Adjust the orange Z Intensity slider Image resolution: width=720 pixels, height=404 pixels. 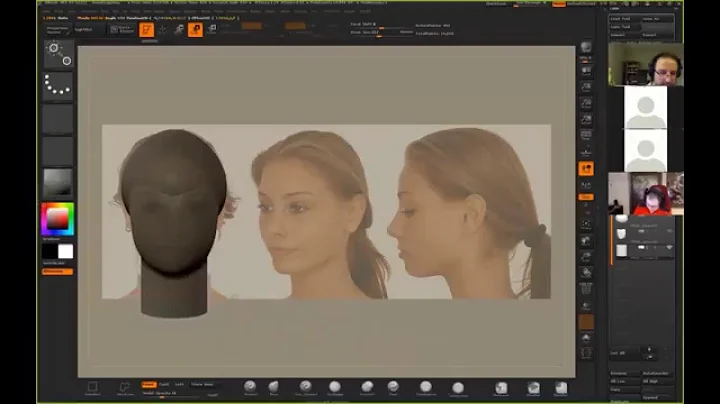[295, 26]
